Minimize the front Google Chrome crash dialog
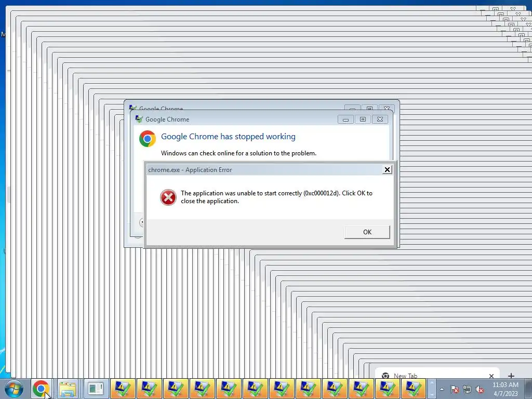This screenshot has width=532, height=399. click(x=345, y=119)
